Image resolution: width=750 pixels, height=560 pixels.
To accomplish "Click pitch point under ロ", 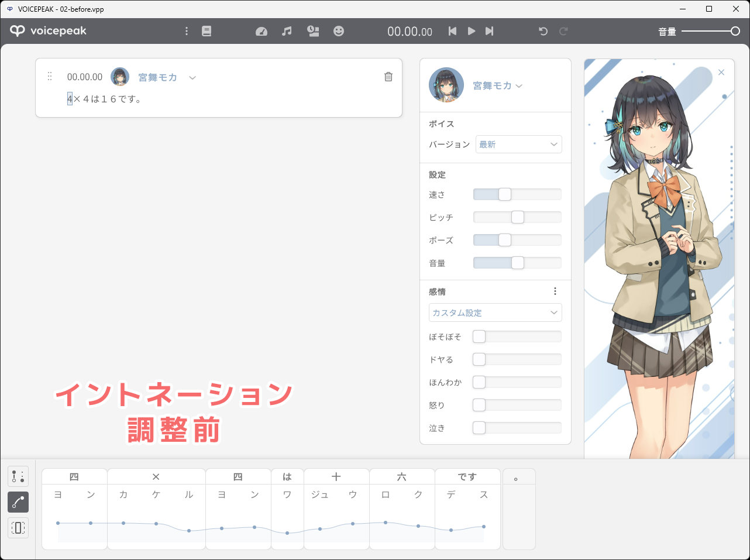I will pos(386,523).
